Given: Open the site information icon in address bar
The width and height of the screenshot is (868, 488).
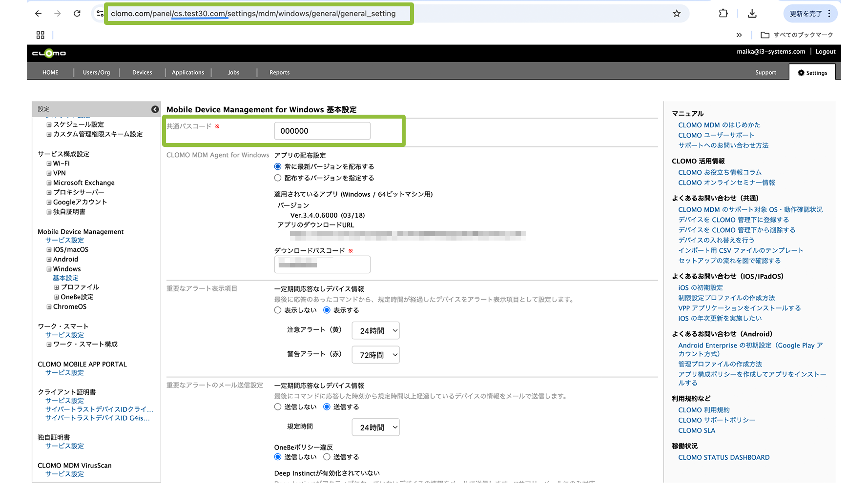Looking at the screenshot, I should tap(100, 14).
